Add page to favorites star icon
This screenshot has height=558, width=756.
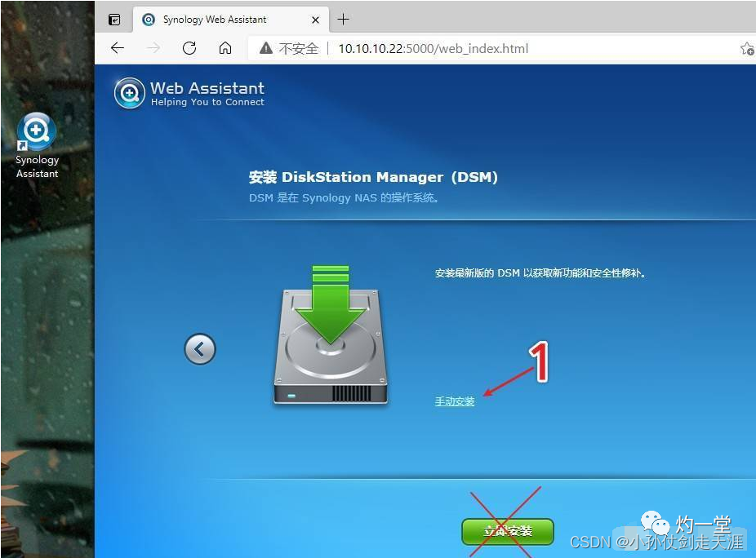(747, 49)
